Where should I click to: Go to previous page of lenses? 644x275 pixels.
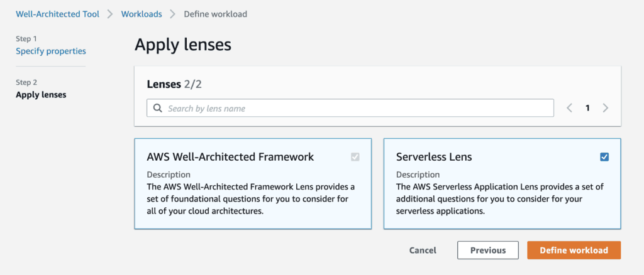569,108
